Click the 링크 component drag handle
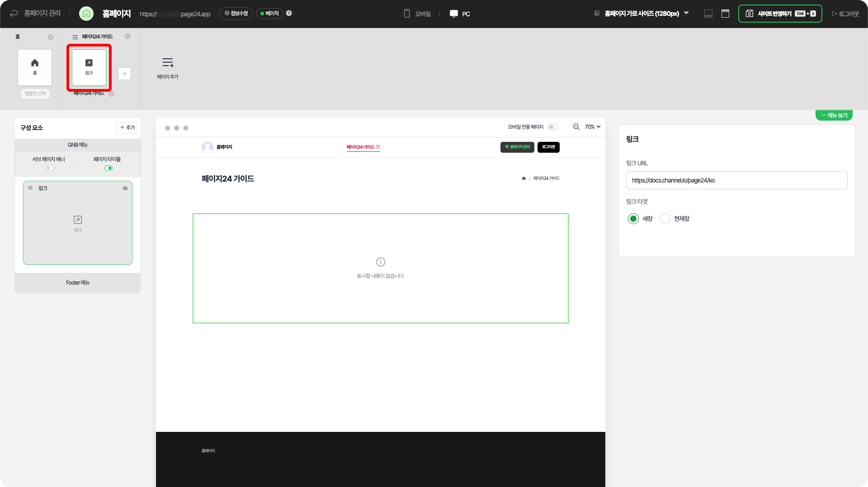Viewport: 868px width, 487px height. tap(30, 188)
